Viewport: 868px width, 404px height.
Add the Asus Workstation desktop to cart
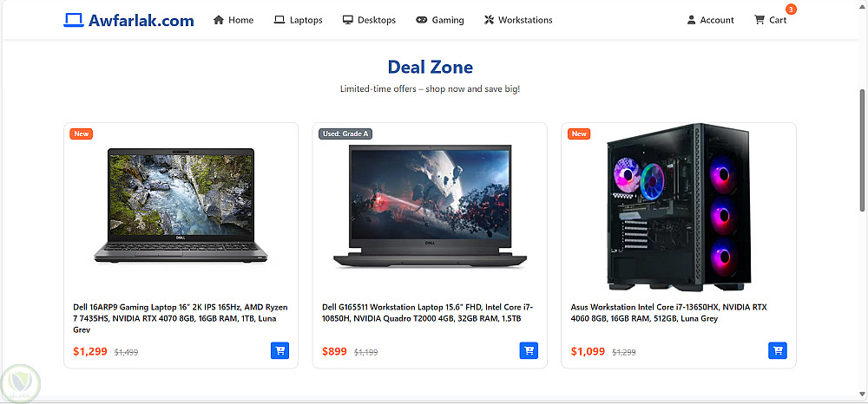click(x=778, y=350)
